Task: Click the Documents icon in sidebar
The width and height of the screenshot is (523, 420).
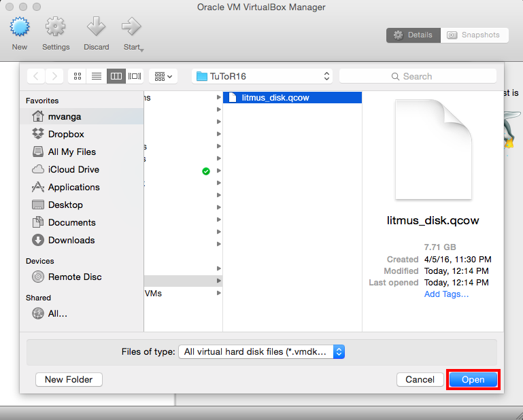Action: point(38,222)
